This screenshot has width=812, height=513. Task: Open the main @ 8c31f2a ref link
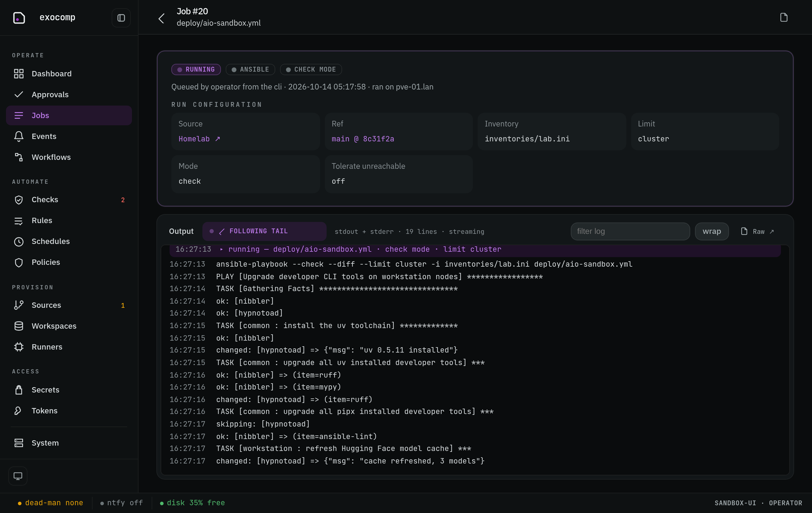363,139
